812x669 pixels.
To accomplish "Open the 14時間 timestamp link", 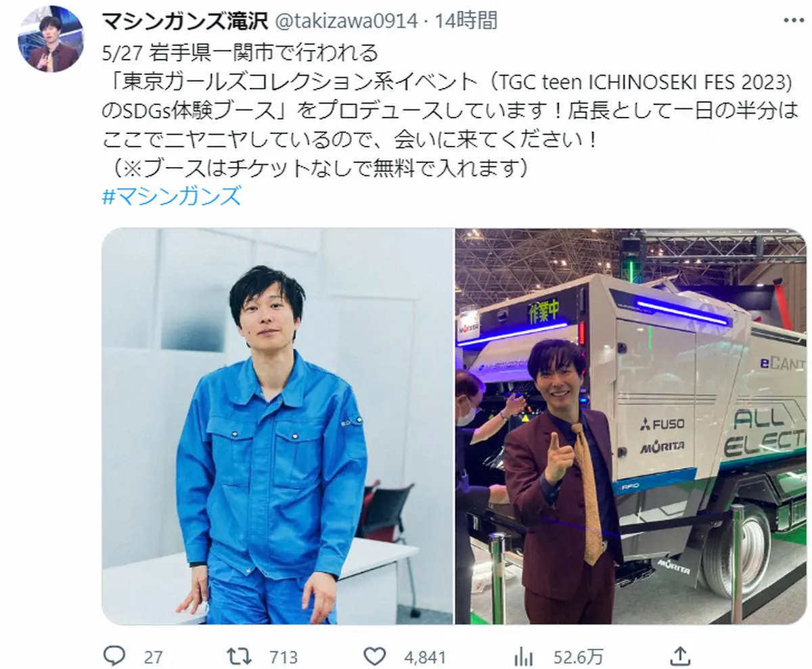I will point(466,21).
